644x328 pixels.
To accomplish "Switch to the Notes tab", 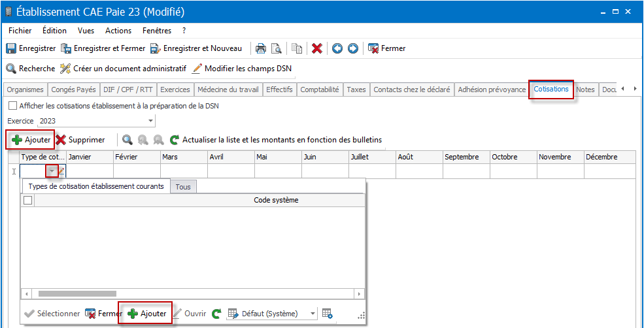I will point(585,90).
